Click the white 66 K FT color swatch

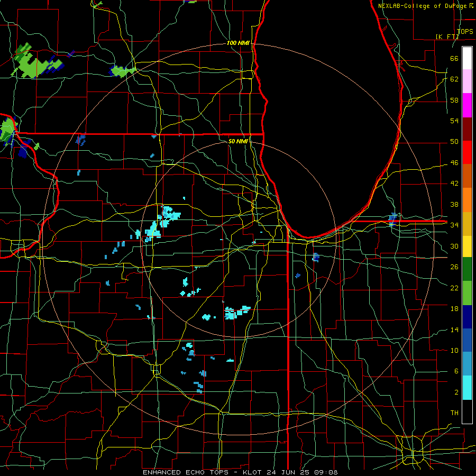tap(467, 58)
